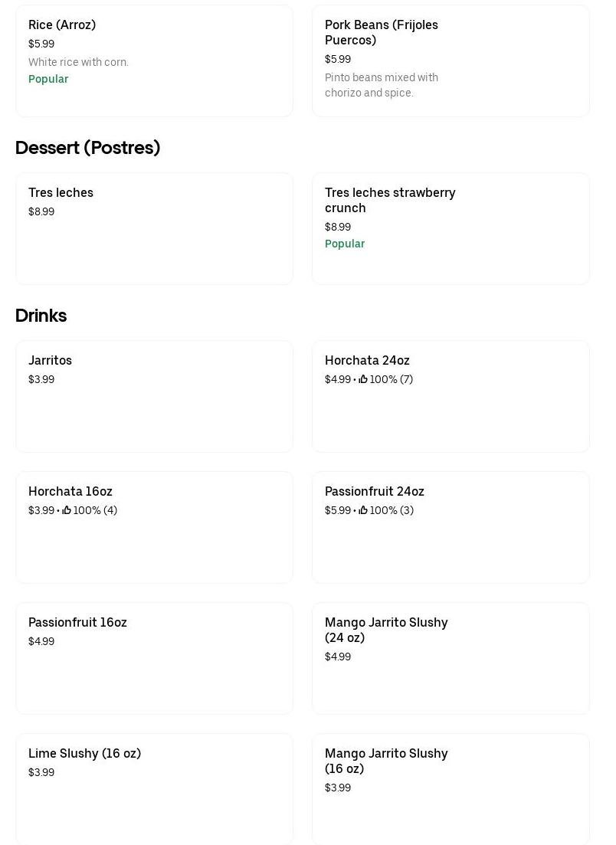Select Lime Slushy (16 oz)
Image resolution: width=616 pixels, height=845 pixels.
coord(154,789)
